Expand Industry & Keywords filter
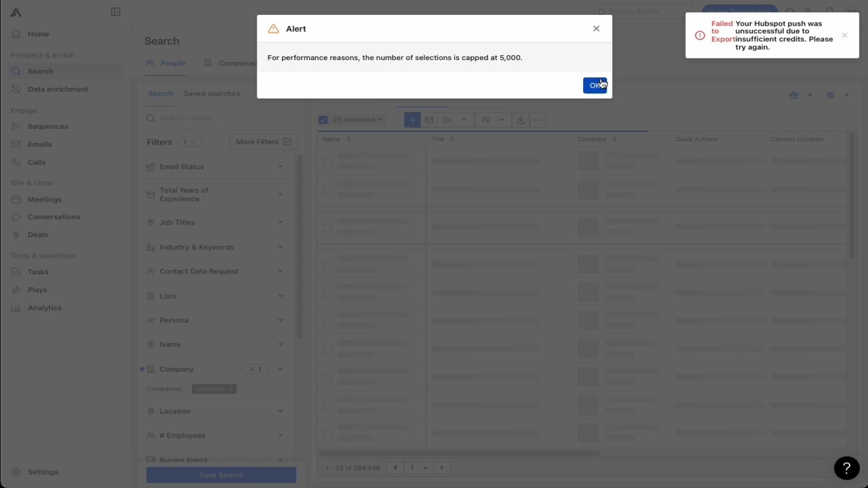Image resolution: width=868 pixels, height=488 pixels. (216, 247)
